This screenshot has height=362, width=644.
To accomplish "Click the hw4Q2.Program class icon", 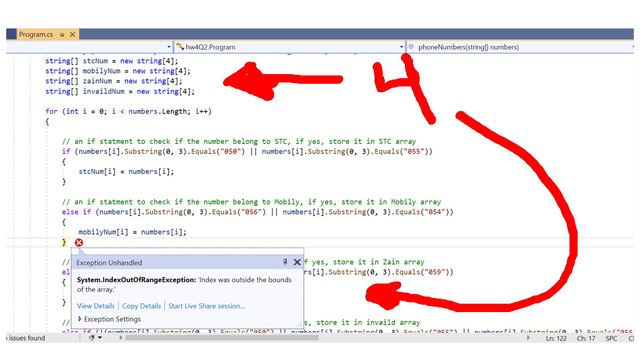I will pos(180,47).
